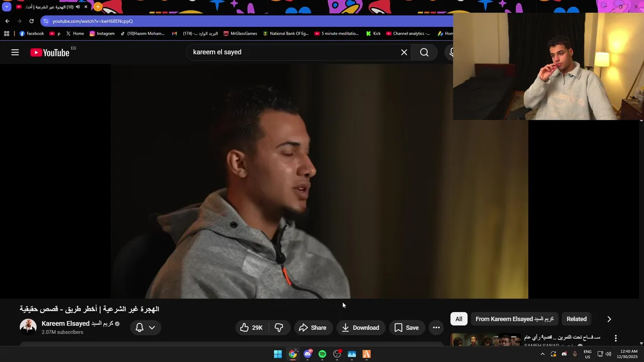Go to the YouTube home logo

coord(50,52)
